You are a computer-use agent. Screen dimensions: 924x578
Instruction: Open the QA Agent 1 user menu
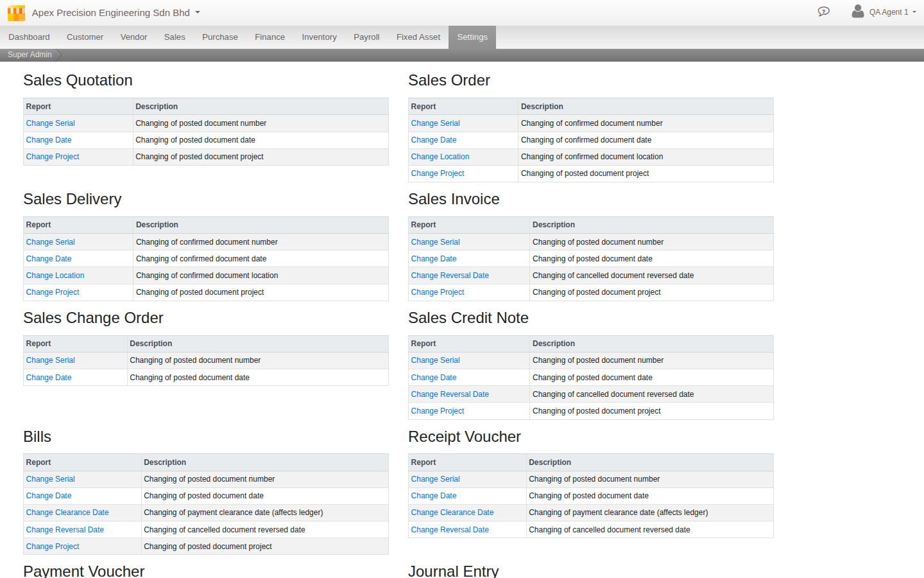pos(893,12)
